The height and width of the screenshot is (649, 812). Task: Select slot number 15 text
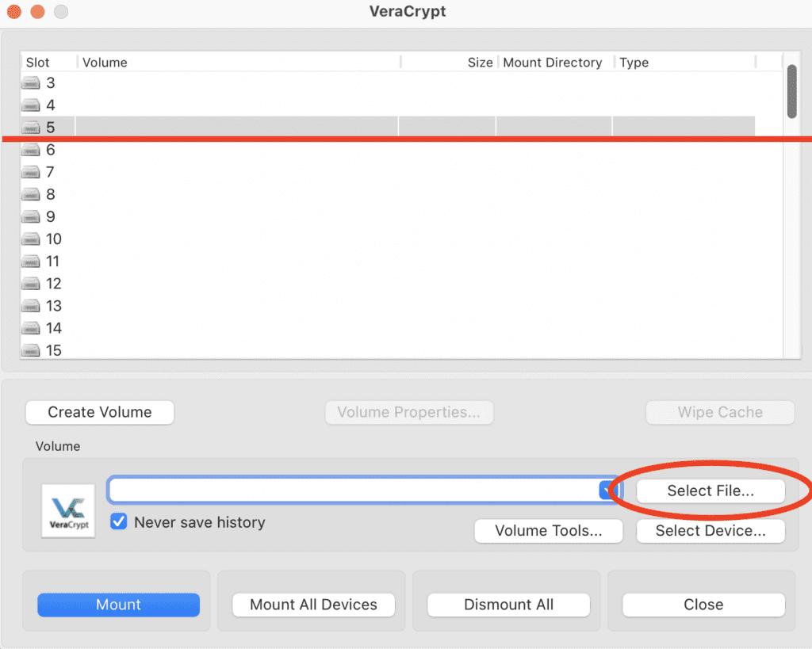[54, 350]
